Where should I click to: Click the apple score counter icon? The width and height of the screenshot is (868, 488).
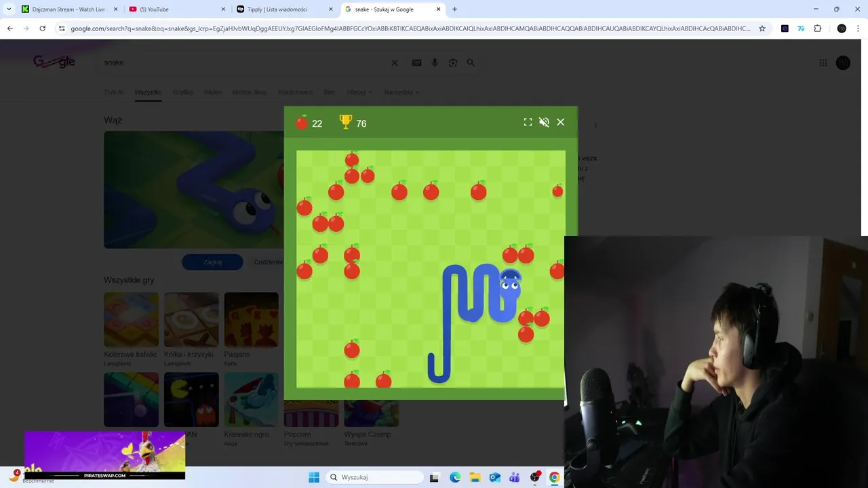pos(302,123)
